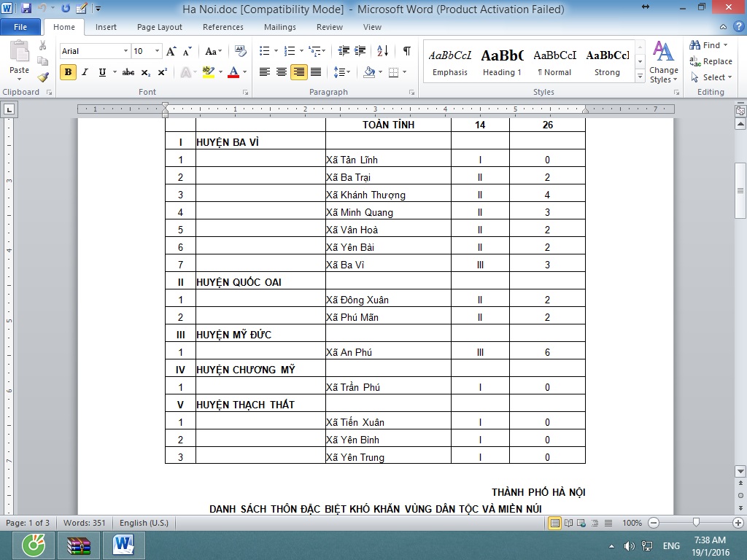Justify the paragraph text
The width and height of the screenshot is (747, 560).
[x=316, y=72]
